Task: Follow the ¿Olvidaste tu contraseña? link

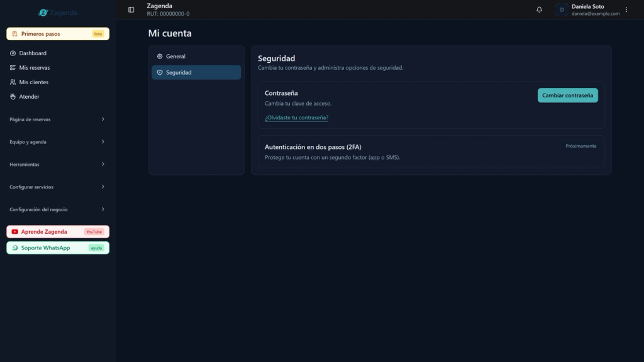Action: [x=297, y=118]
